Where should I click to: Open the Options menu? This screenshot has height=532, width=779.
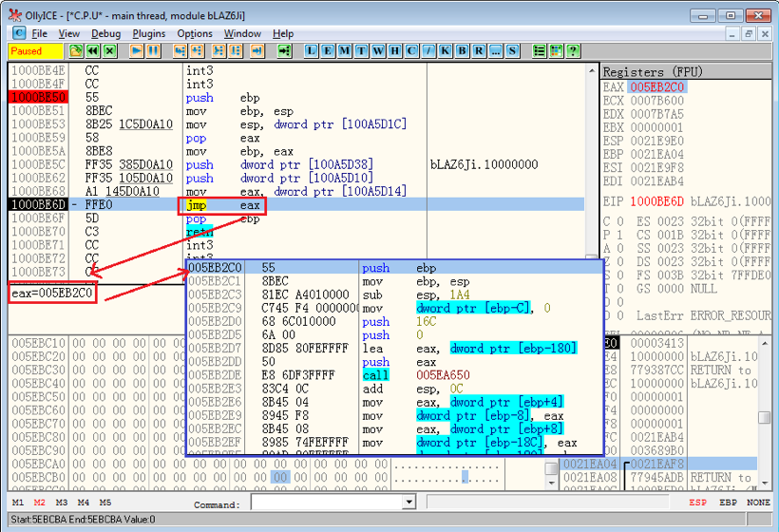(195, 33)
